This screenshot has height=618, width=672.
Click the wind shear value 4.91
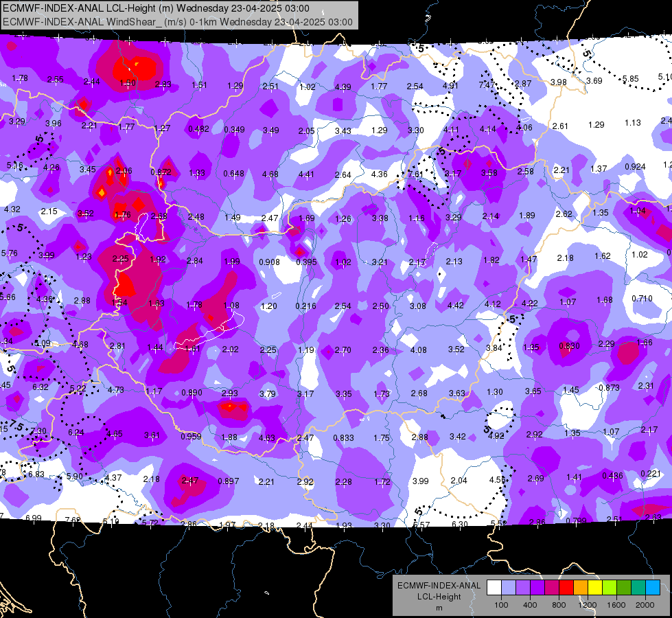450,85
